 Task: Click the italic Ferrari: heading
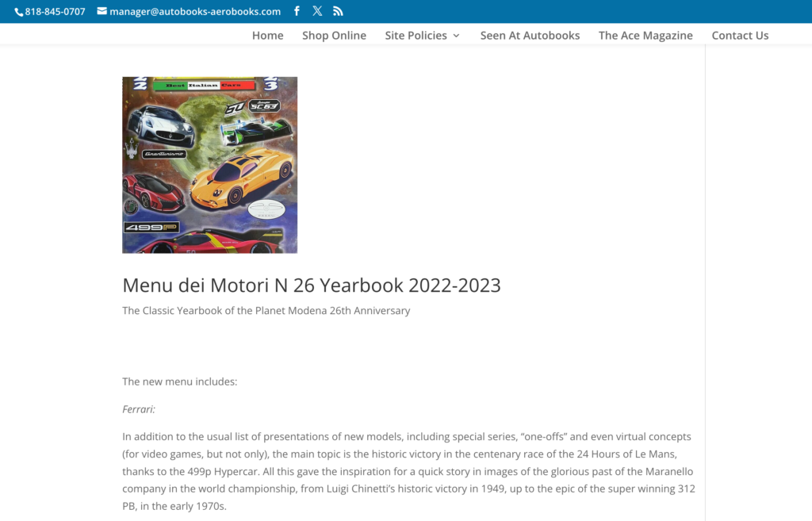click(139, 409)
